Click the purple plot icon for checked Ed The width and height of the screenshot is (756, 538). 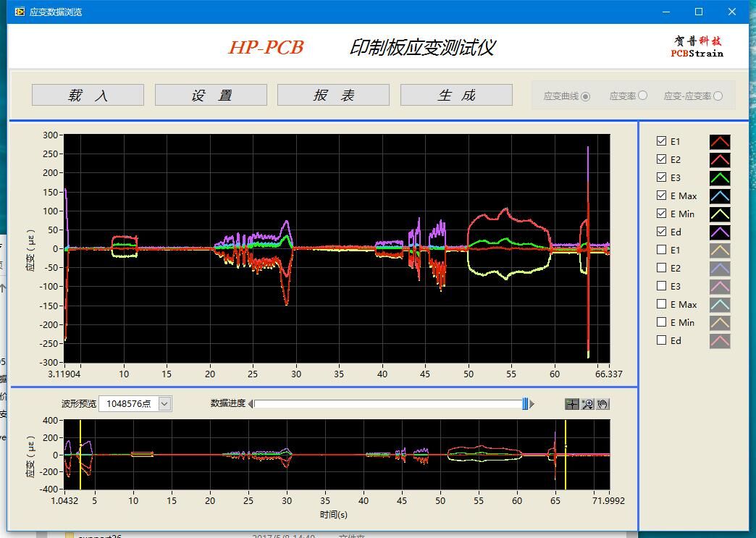pos(720,232)
